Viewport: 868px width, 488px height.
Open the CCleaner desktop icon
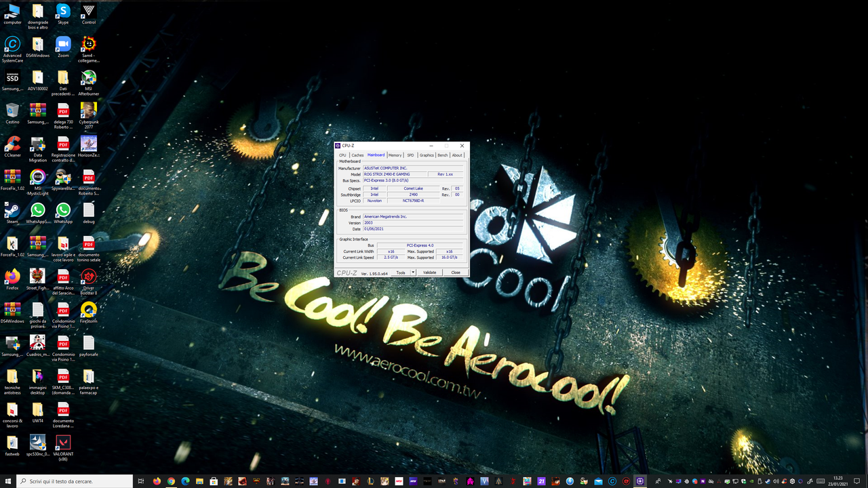[x=12, y=147]
